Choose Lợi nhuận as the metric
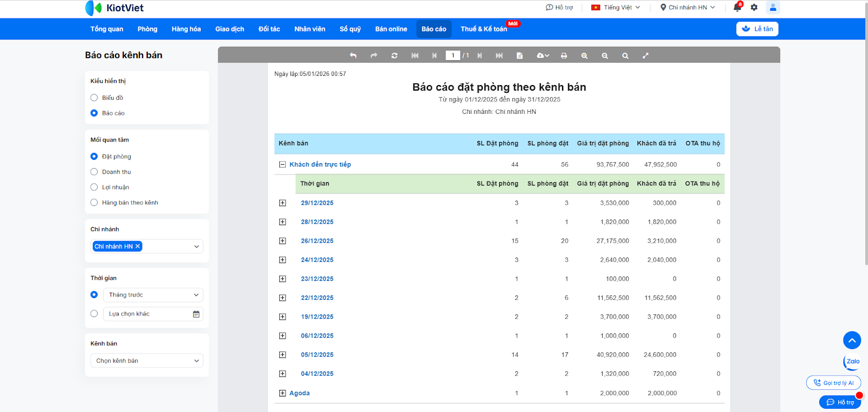This screenshot has height=412, width=868. pos(94,188)
